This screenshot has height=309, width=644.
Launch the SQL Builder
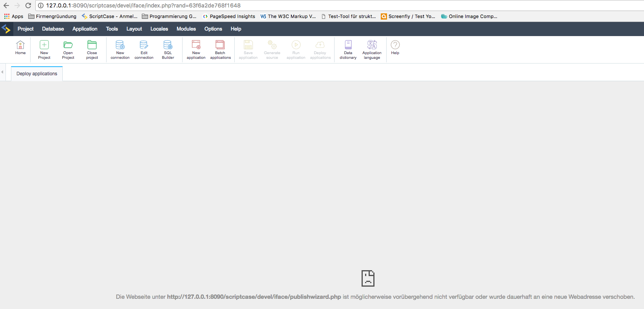(x=168, y=50)
